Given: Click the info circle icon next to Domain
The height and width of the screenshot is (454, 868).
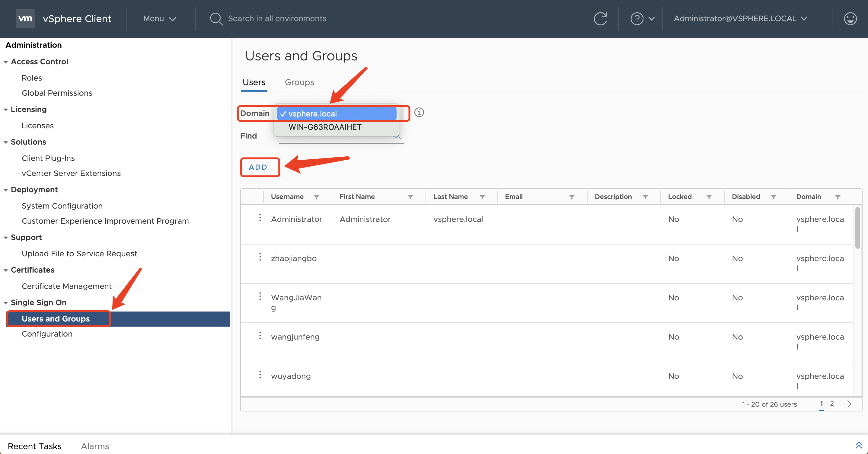Looking at the screenshot, I should coord(419,113).
